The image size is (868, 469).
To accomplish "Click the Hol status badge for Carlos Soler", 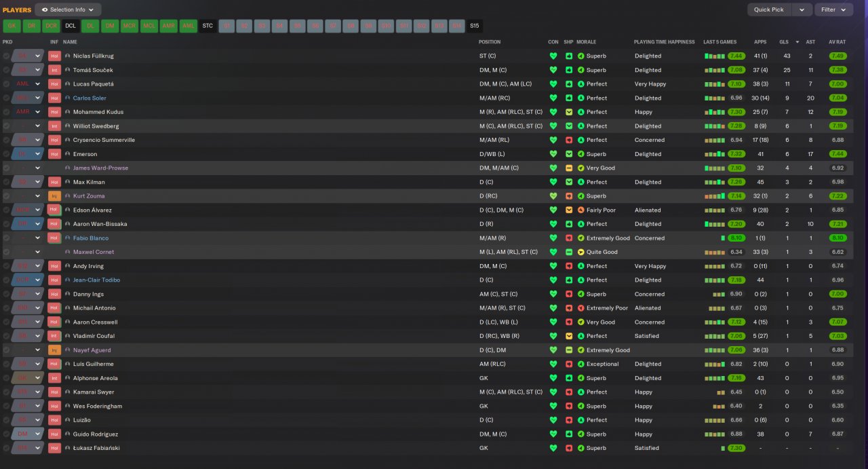I will (54, 98).
